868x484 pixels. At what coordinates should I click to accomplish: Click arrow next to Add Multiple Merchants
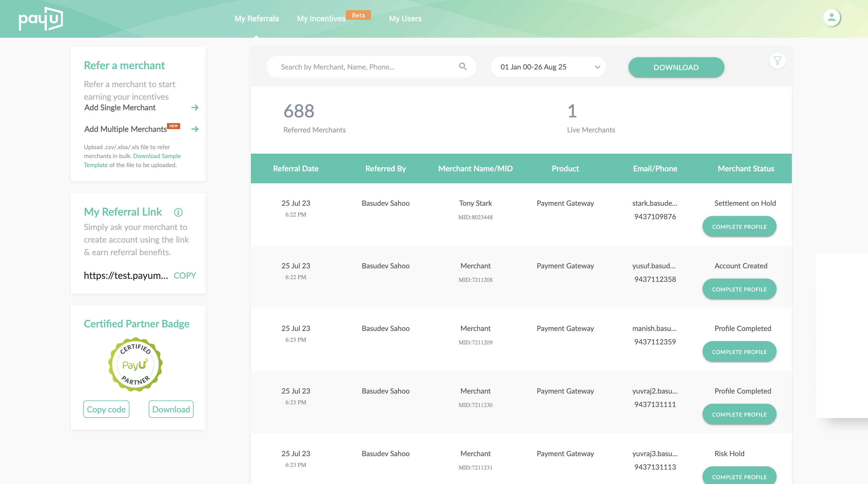point(195,129)
